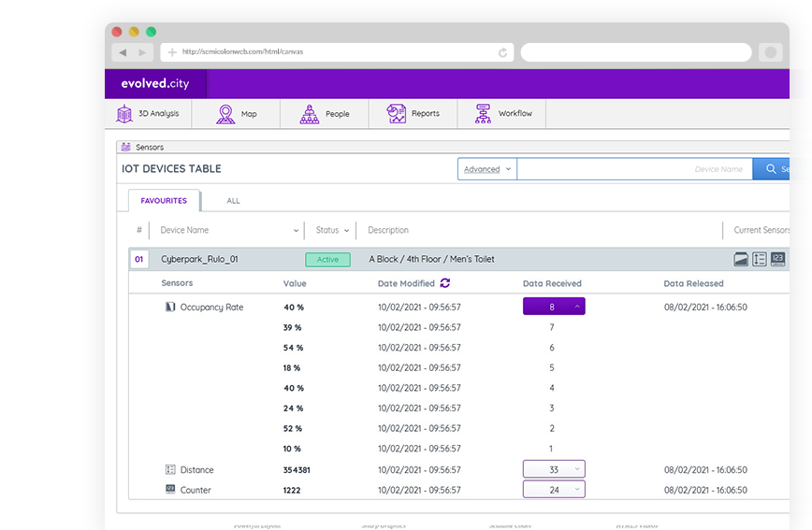Click the magnifier search button

[x=771, y=169]
